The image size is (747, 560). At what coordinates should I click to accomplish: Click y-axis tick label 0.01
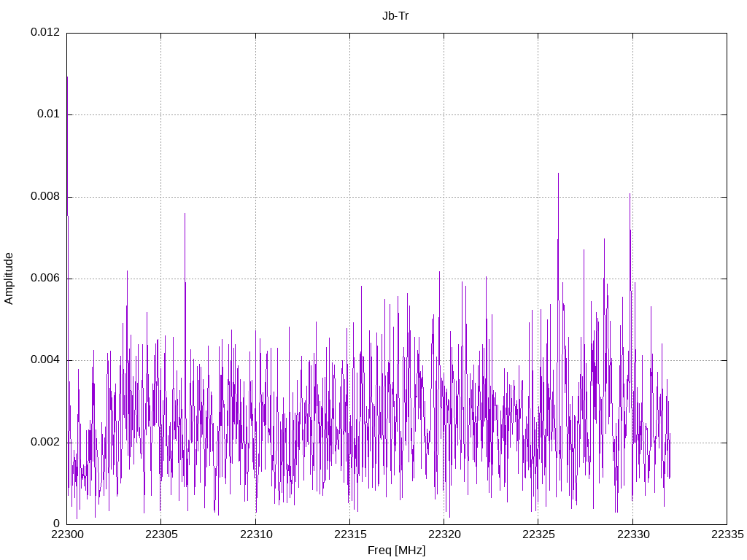49,114
